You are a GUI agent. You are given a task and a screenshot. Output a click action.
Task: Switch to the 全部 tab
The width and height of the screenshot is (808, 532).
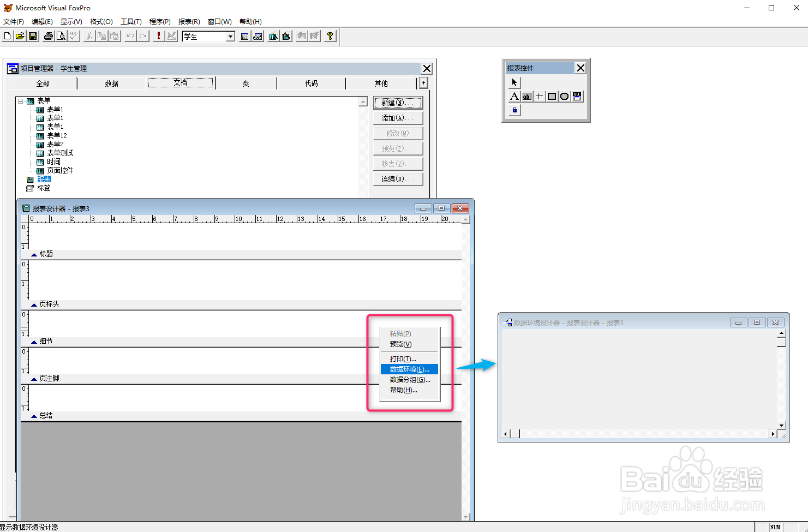click(43, 83)
